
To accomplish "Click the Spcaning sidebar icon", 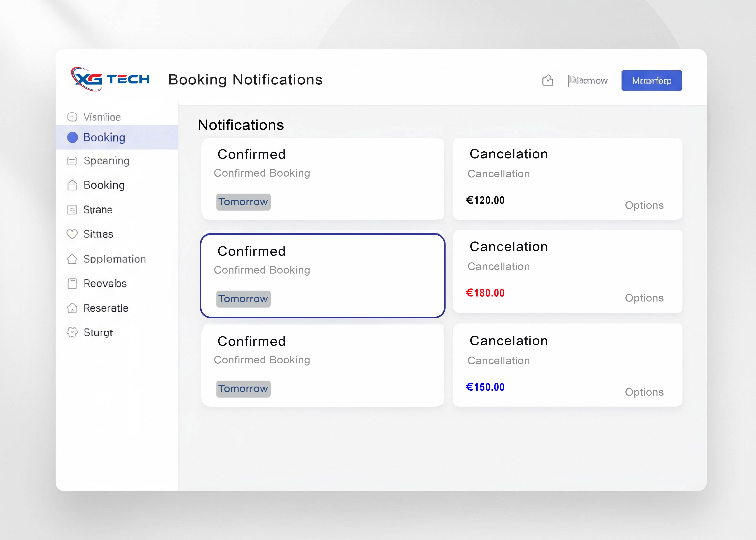I will pyautogui.click(x=72, y=161).
